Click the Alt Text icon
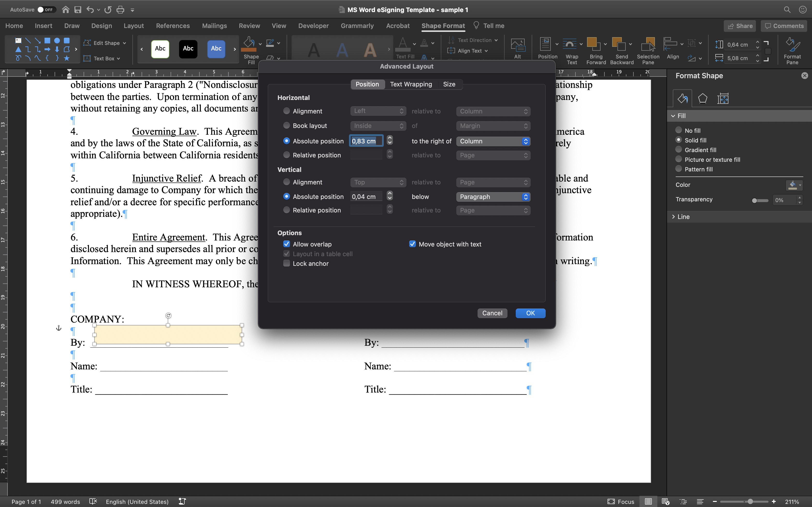The height and width of the screenshot is (507, 812). pyautogui.click(x=517, y=45)
